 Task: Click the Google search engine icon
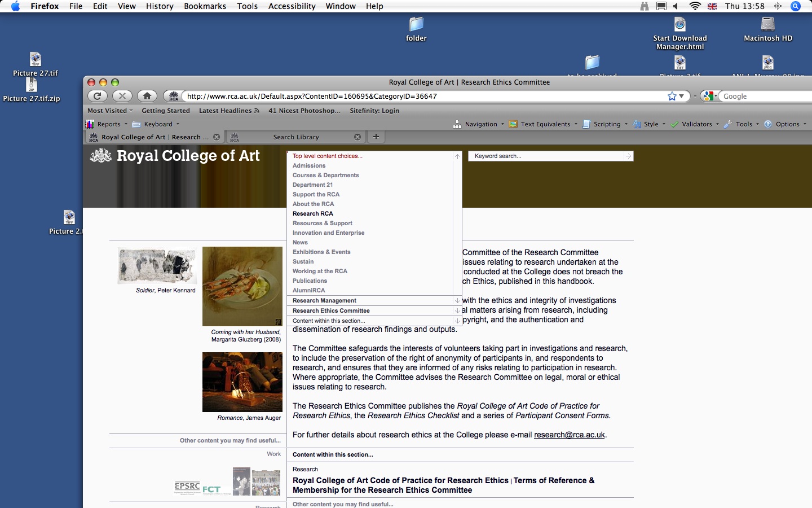(x=709, y=96)
